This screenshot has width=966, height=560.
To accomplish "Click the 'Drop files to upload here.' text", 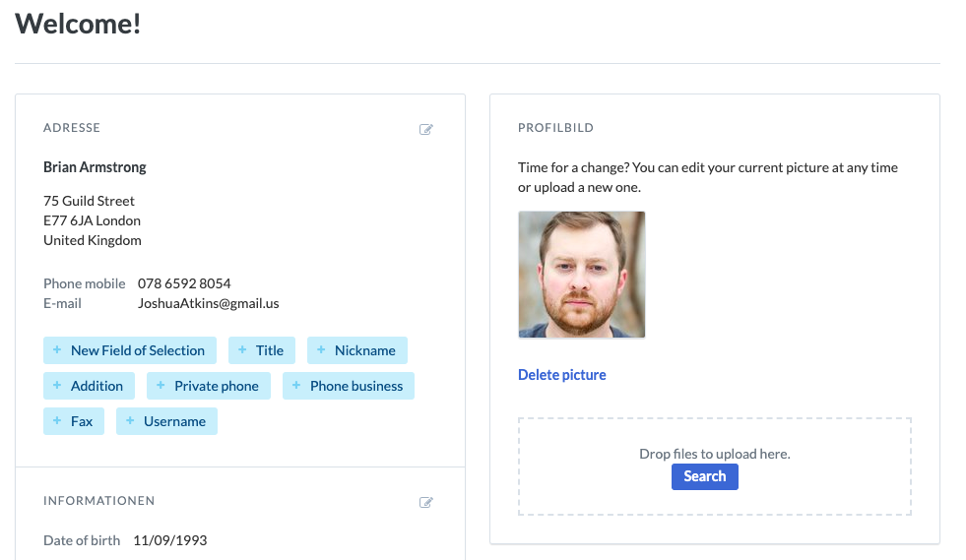I will [715, 454].
